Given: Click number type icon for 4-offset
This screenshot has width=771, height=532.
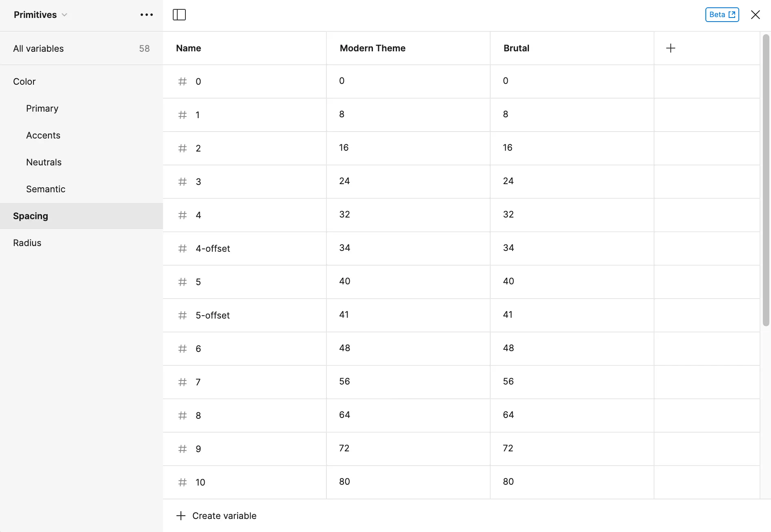Looking at the screenshot, I should [183, 248].
